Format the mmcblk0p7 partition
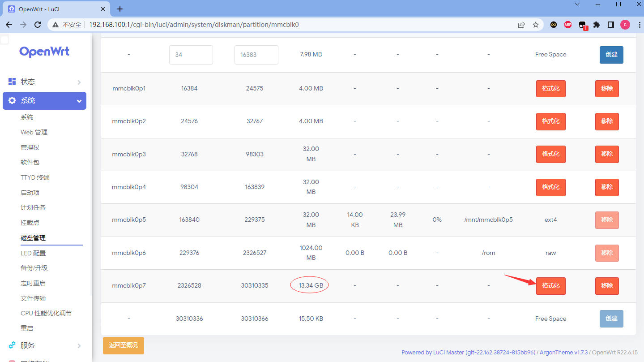This screenshot has width=644, height=362. click(x=551, y=286)
